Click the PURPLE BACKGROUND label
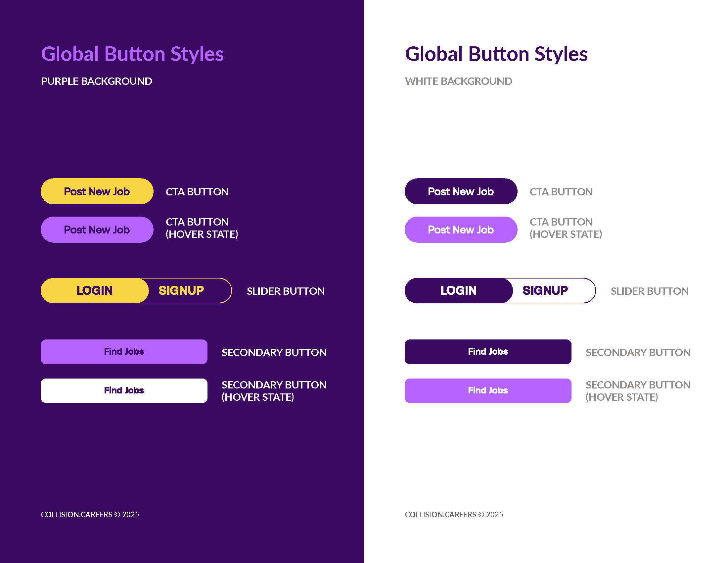Image resolution: width=728 pixels, height=563 pixels. [x=97, y=81]
